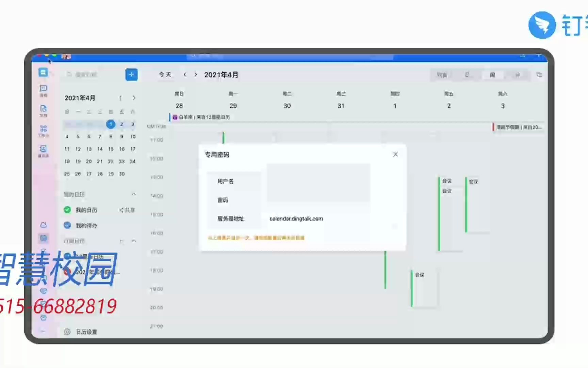Close the 专用密码 dialog with X
The image size is (588, 368).
395,154
